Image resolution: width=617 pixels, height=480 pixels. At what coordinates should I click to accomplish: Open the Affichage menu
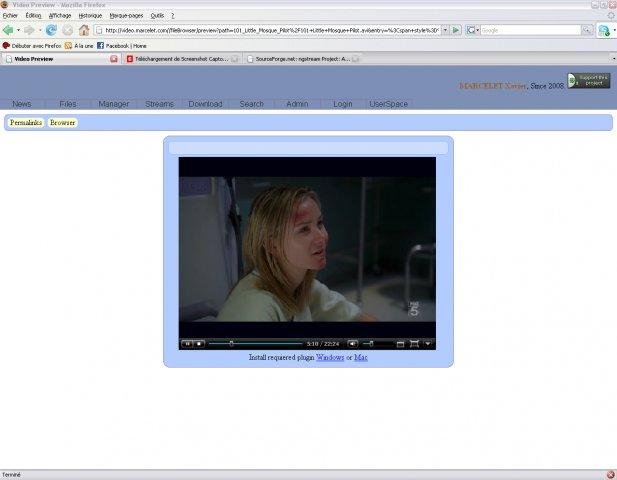(x=60, y=16)
